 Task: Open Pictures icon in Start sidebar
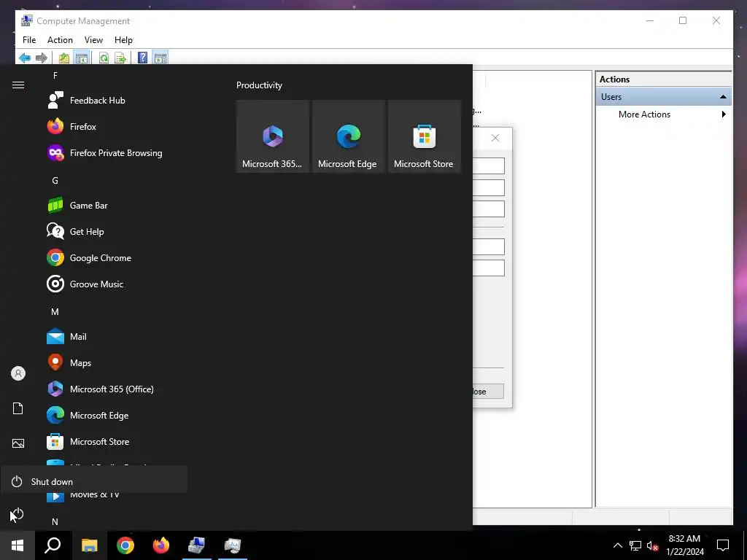click(18, 443)
